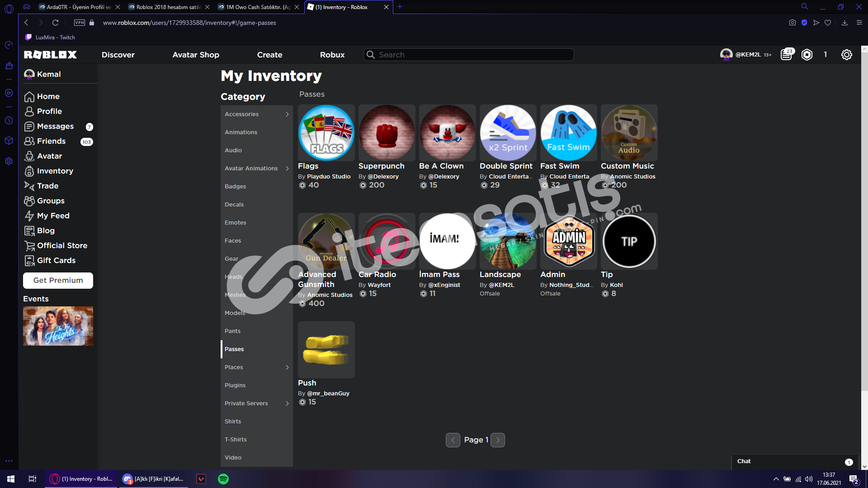Open the Discover page in top nav
This screenshot has height=488, width=868.
118,55
